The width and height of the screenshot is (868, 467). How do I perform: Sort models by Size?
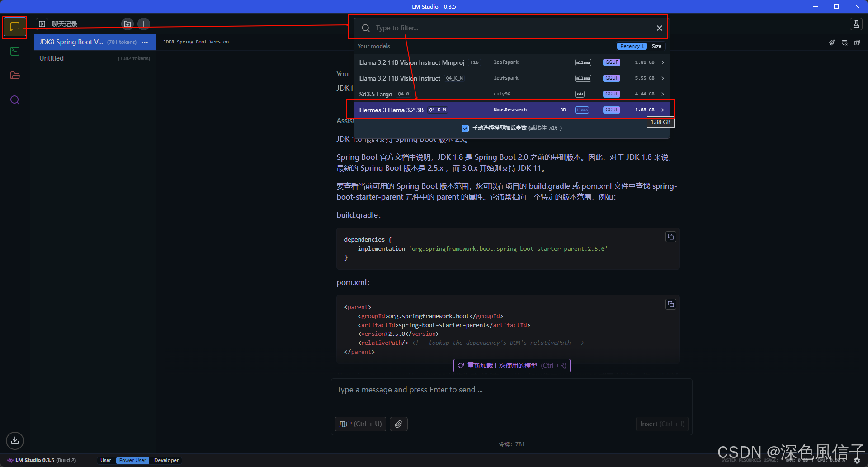click(657, 46)
